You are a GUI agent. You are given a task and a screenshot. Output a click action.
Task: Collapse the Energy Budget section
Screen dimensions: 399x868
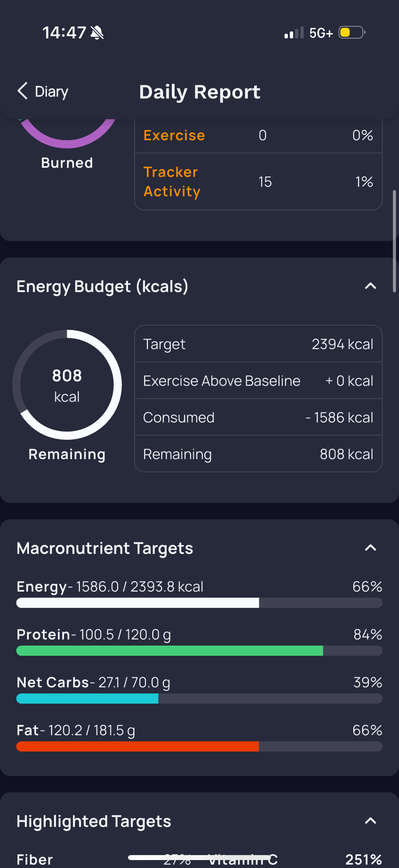click(370, 286)
